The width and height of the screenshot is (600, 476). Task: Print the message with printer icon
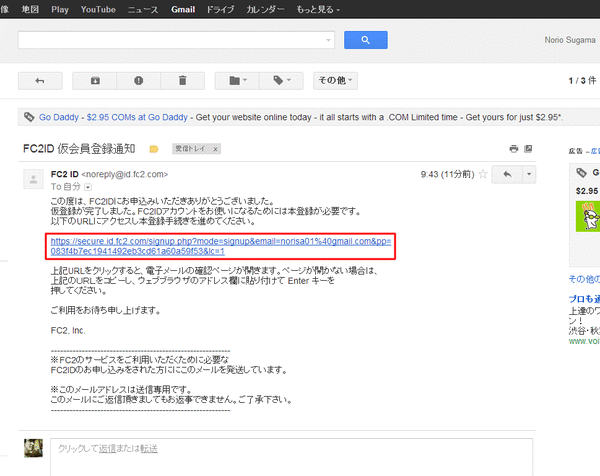tap(514, 148)
